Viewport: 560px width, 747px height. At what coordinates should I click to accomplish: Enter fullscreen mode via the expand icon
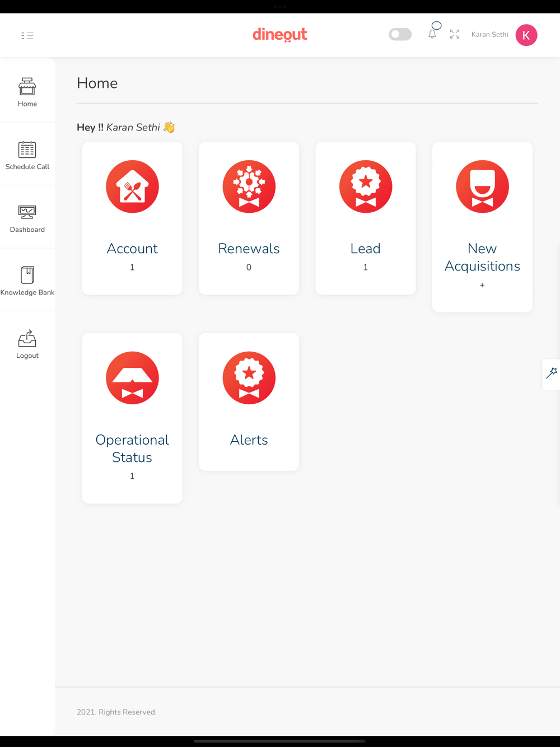pos(455,34)
